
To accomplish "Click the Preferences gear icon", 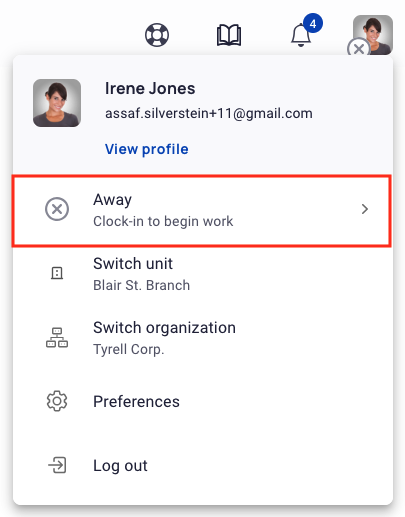I will click(57, 401).
